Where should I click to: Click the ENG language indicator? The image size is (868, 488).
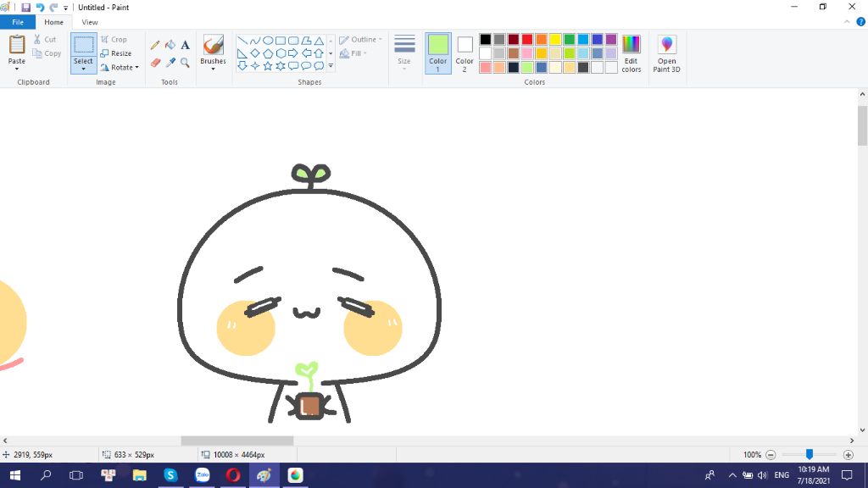tap(782, 475)
